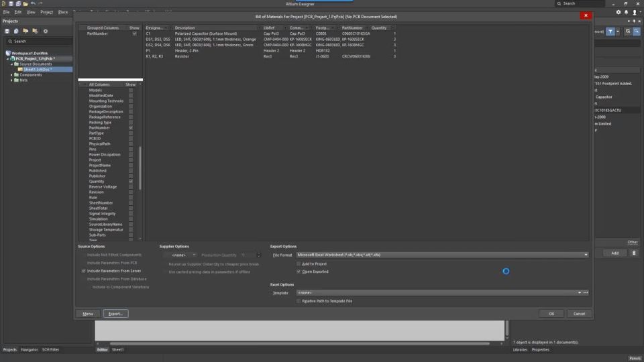The height and width of the screenshot is (362, 644).
Task: Click the top Search box in the title bar
Action: tap(580, 3)
